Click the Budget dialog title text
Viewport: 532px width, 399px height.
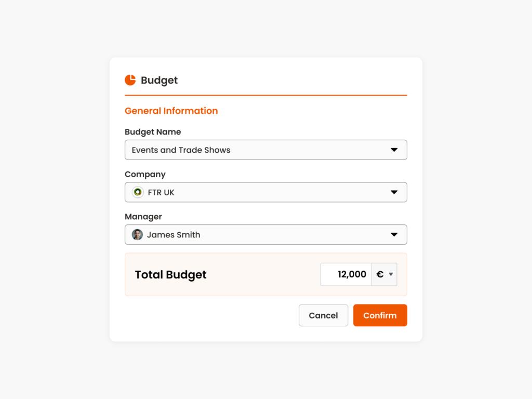pyautogui.click(x=159, y=81)
